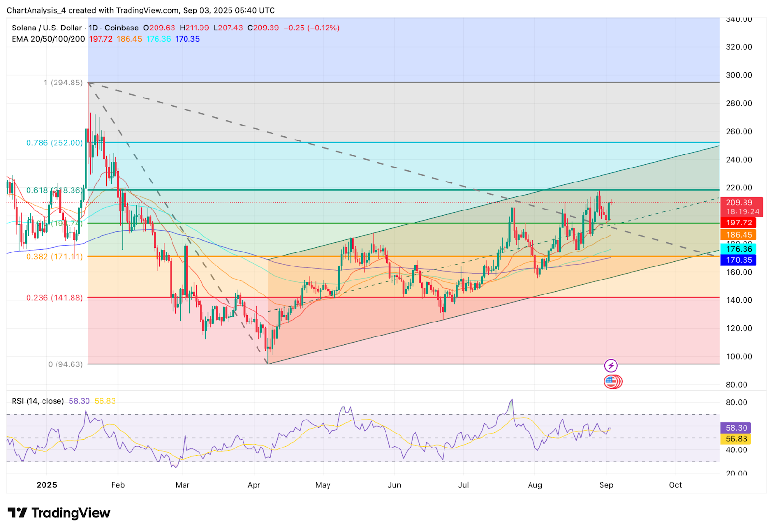Select the 0.382 Fibonacci level label
This screenshot has width=773, height=532.
tap(55, 257)
